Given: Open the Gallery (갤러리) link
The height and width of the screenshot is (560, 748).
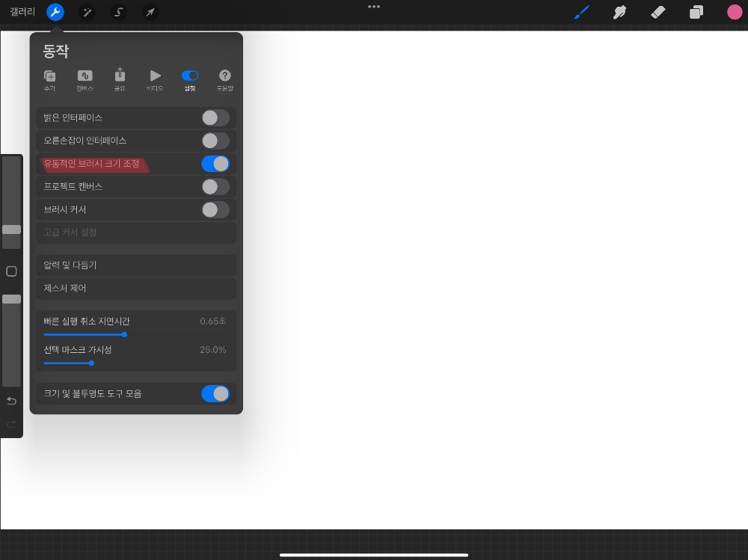Looking at the screenshot, I should click(x=22, y=12).
